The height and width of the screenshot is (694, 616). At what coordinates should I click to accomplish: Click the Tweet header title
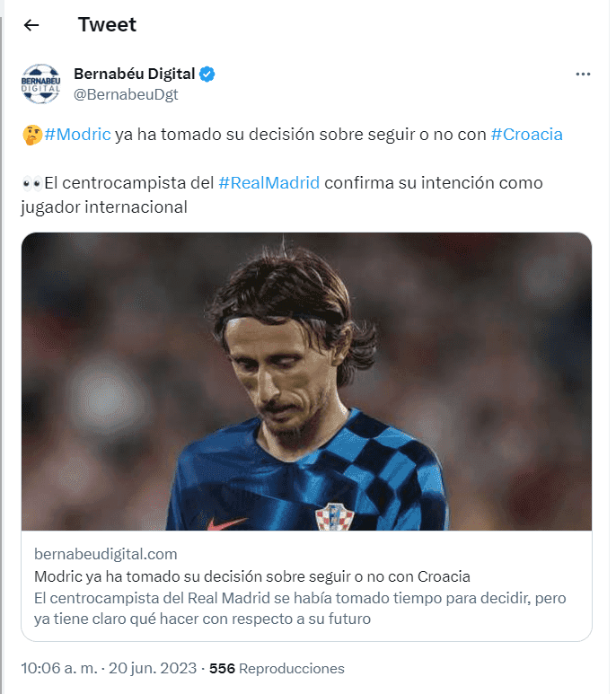tap(107, 25)
